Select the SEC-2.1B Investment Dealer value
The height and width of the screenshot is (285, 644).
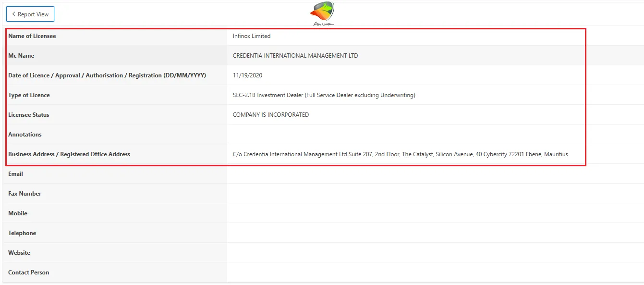pos(324,95)
